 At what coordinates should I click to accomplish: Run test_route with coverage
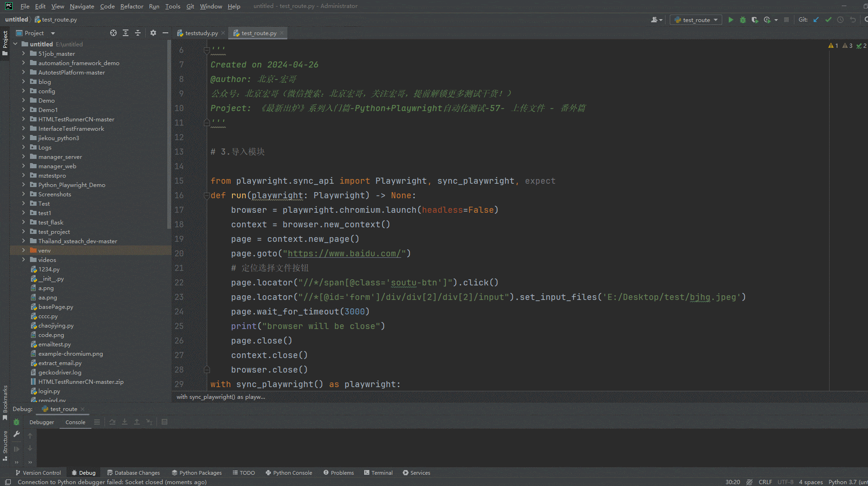(755, 20)
